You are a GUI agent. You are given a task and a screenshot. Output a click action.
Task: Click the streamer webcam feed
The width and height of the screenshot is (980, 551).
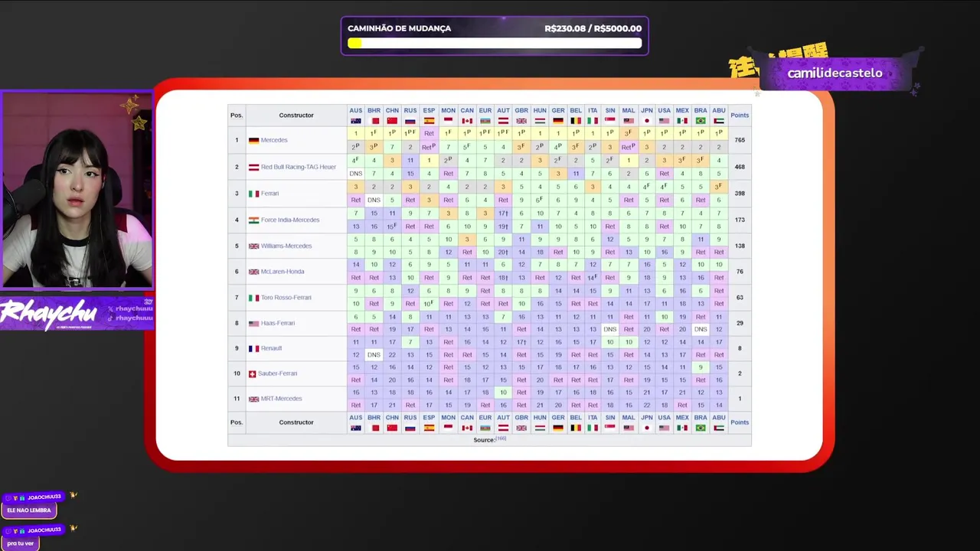[x=77, y=190]
